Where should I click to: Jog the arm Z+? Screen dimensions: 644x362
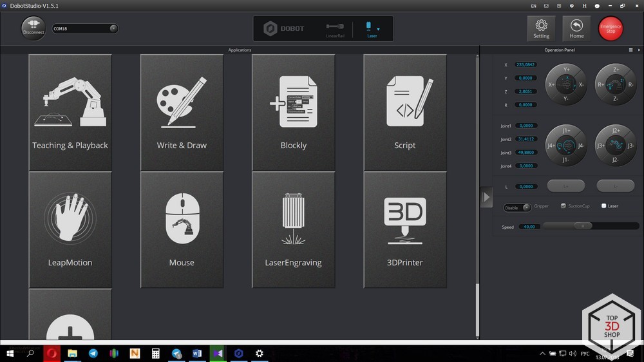pos(616,70)
